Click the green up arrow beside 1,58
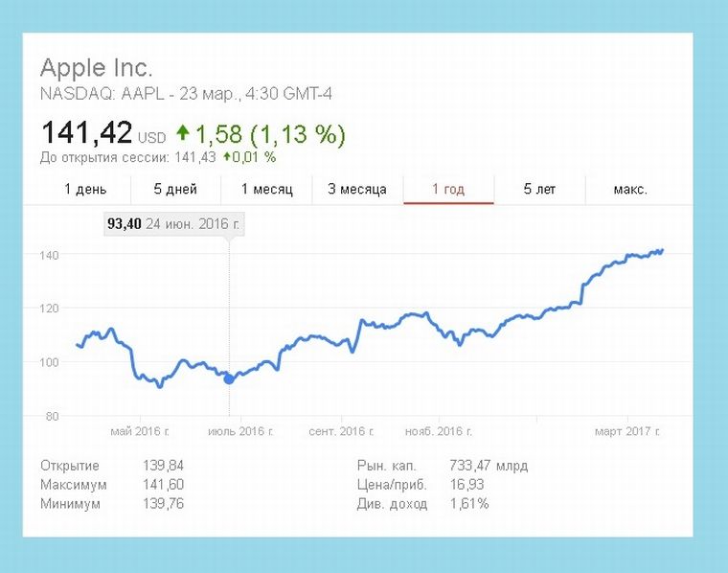728x573 pixels. [x=182, y=133]
